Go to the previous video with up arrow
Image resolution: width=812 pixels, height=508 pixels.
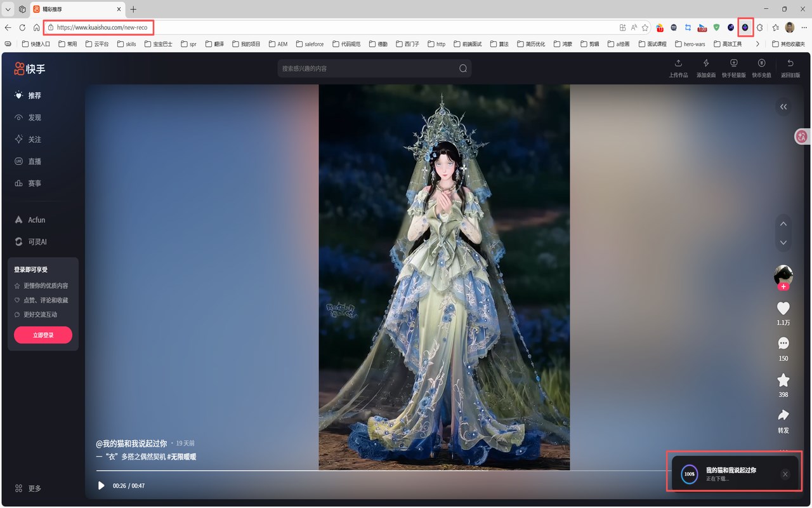coord(783,224)
